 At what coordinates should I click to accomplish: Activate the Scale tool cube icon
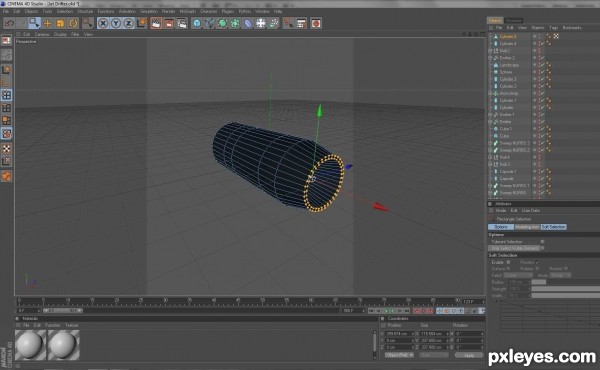coord(60,23)
